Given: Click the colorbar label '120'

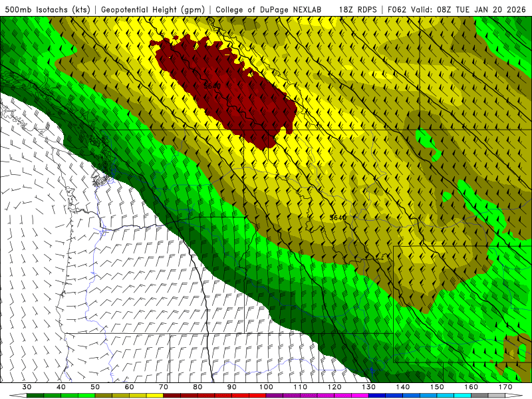Looking at the screenshot, I should click(334, 387).
